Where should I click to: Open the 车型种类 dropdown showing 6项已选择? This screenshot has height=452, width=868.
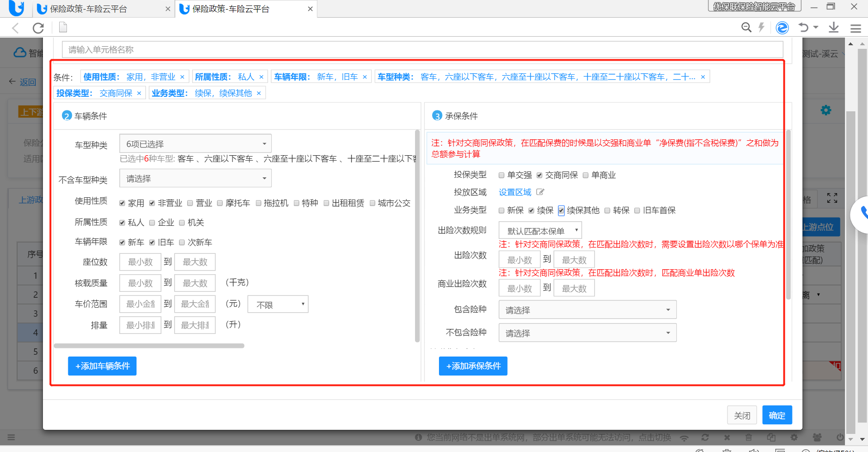[x=195, y=143]
